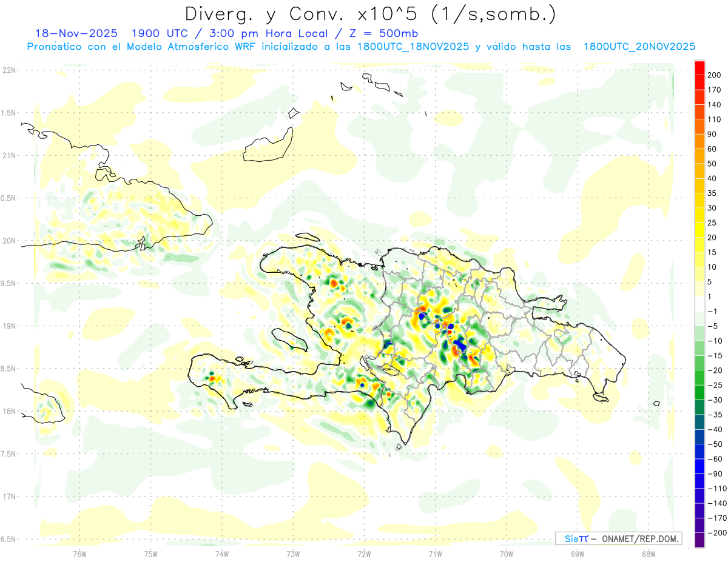Click the '60' positive color scale value
Screen dimensions: 728x562
pyautogui.click(x=712, y=149)
